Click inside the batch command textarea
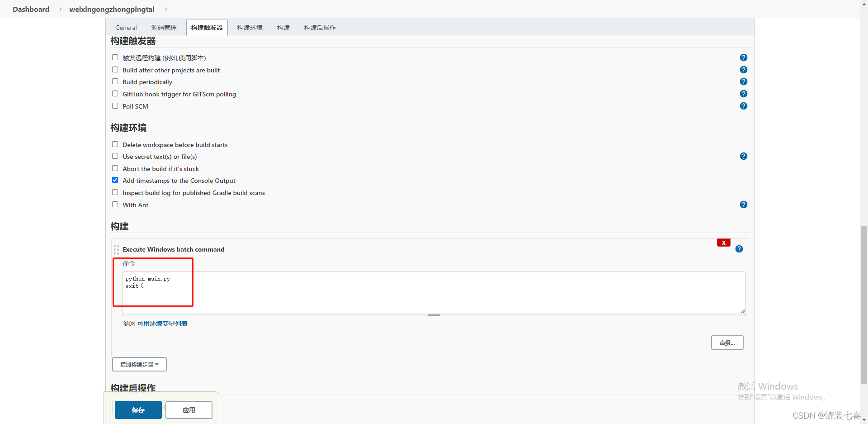The image size is (868, 424). [434, 293]
